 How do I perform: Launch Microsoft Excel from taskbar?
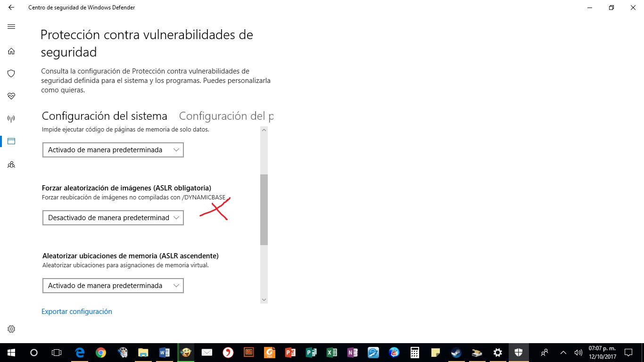(x=331, y=353)
